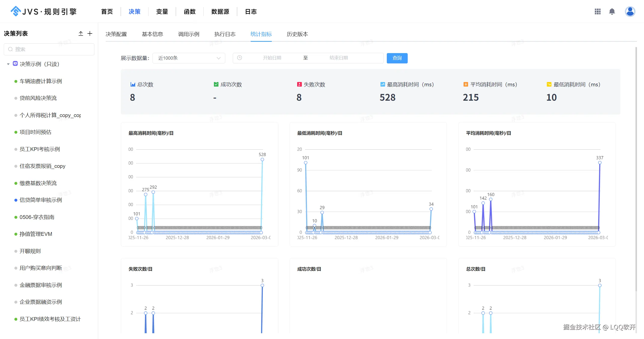Open the apps grid icon
Viewport: 644px width, 339px height.
coord(597,12)
